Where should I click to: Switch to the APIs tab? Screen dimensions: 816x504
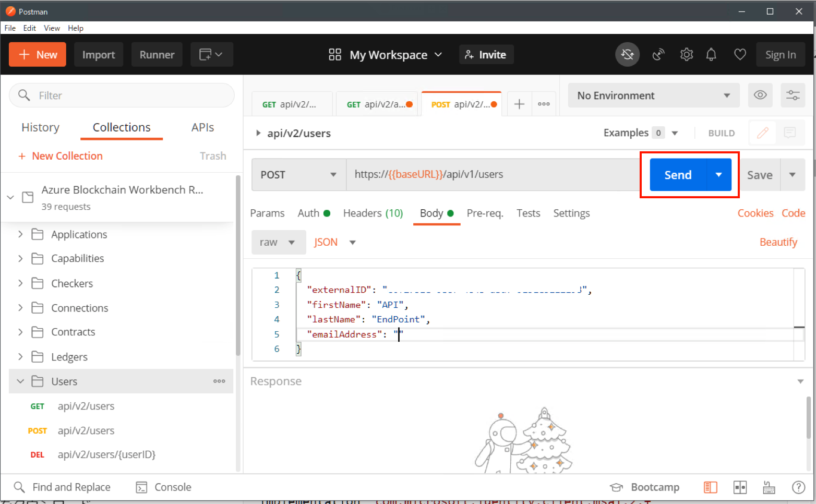pyautogui.click(x=202, y=127)
